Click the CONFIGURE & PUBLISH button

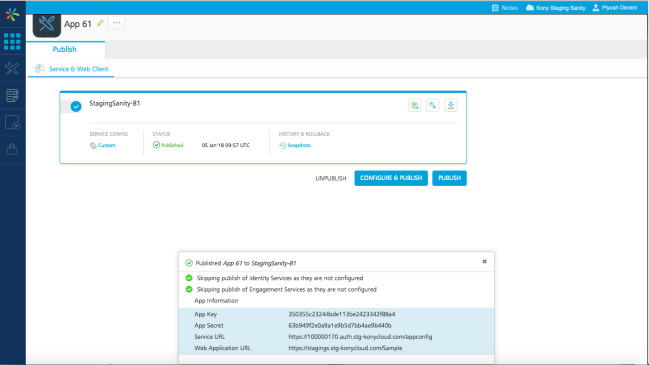tap(391, 178)
